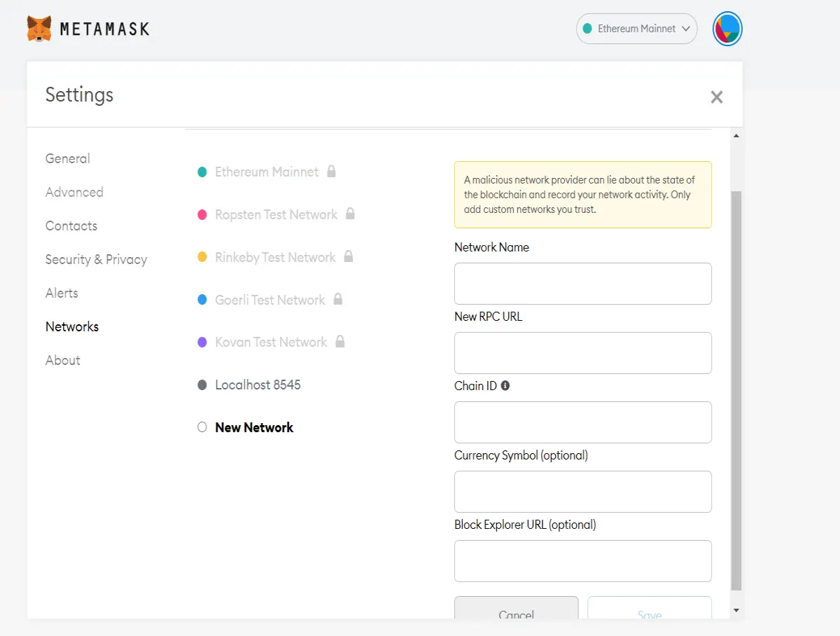The image size is (840, 636).
Task: Click the Save button
Action: [650, 608]
